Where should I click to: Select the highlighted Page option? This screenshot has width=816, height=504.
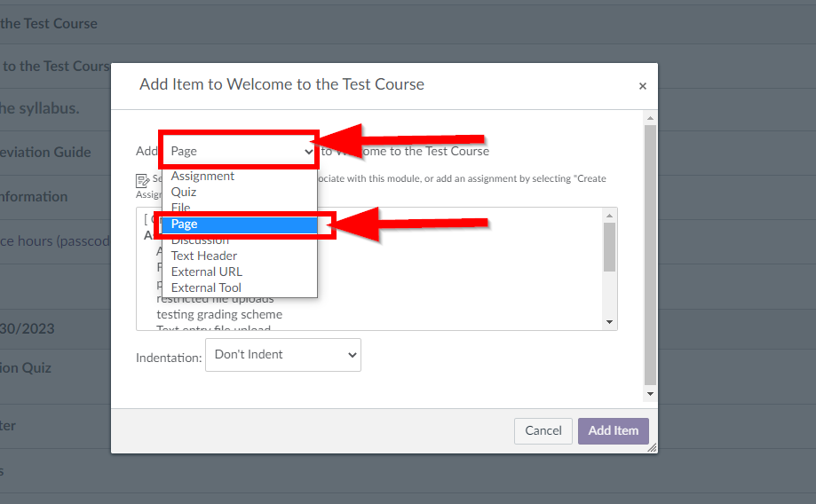coord(240,224)
